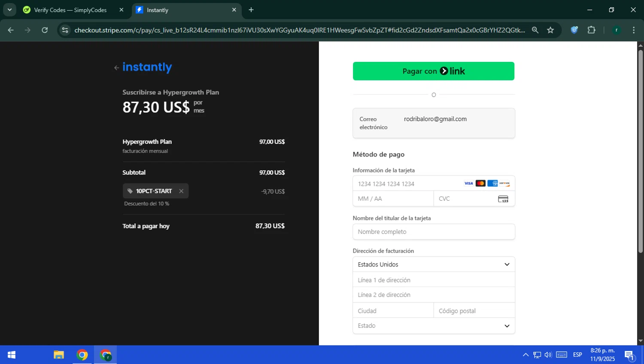Click the American Express logo
This screenshot has height=364, width=644.
492,184
